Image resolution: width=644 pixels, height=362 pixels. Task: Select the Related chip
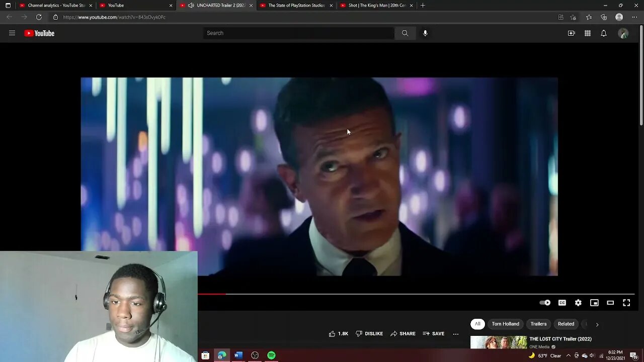(566, 324)
